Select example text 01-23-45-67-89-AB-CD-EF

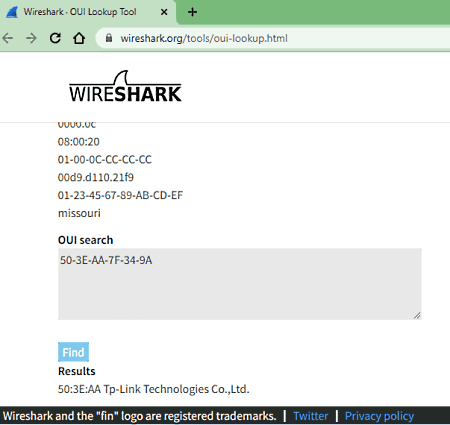(x=120, y=195)
